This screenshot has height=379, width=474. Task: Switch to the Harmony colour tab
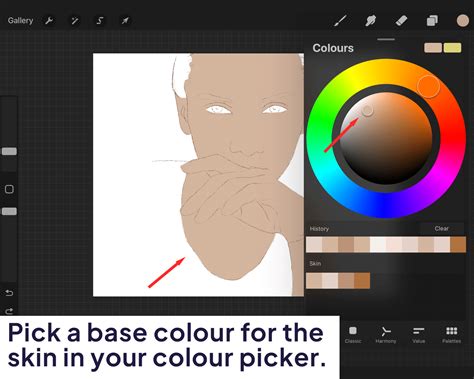[386, 335]
